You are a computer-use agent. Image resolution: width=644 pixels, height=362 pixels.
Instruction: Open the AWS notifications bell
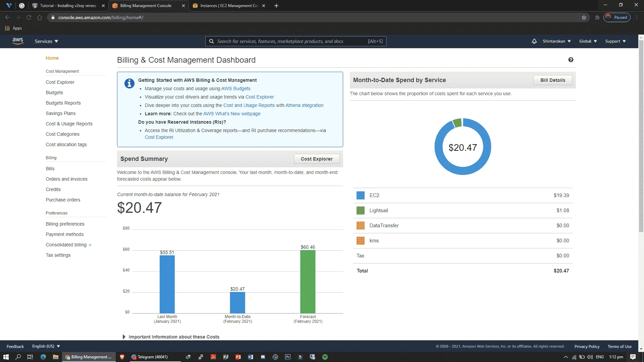[x=534, y=41]
